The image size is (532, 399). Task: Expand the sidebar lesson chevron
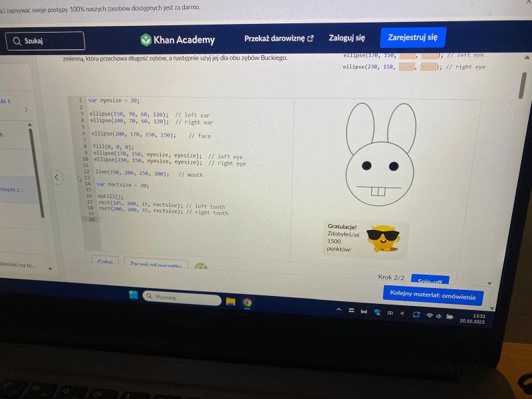tap(26, 110)
